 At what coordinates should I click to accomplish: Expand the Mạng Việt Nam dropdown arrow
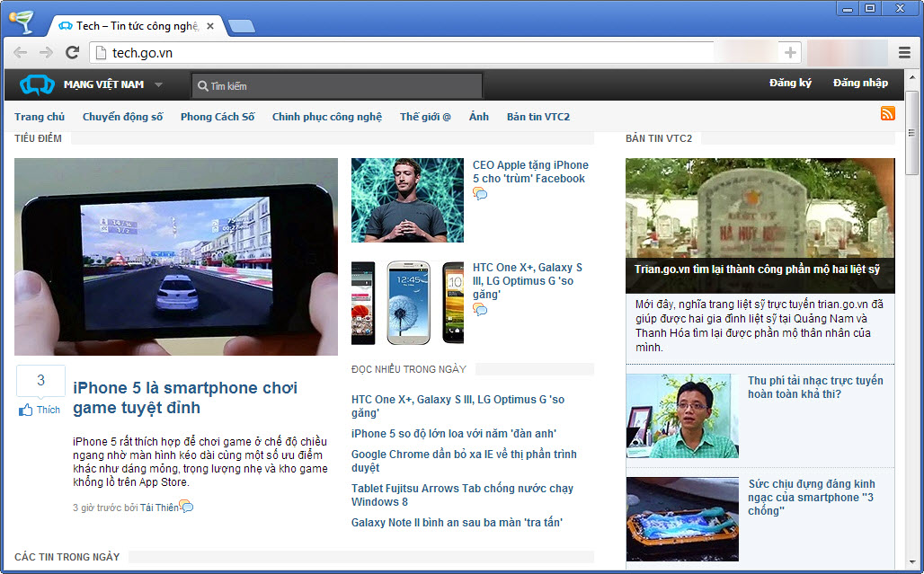coord(158,85)
